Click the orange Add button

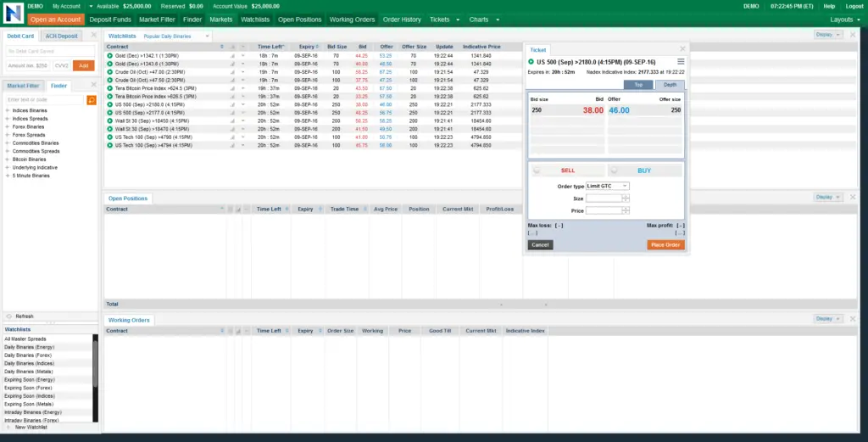84,65
